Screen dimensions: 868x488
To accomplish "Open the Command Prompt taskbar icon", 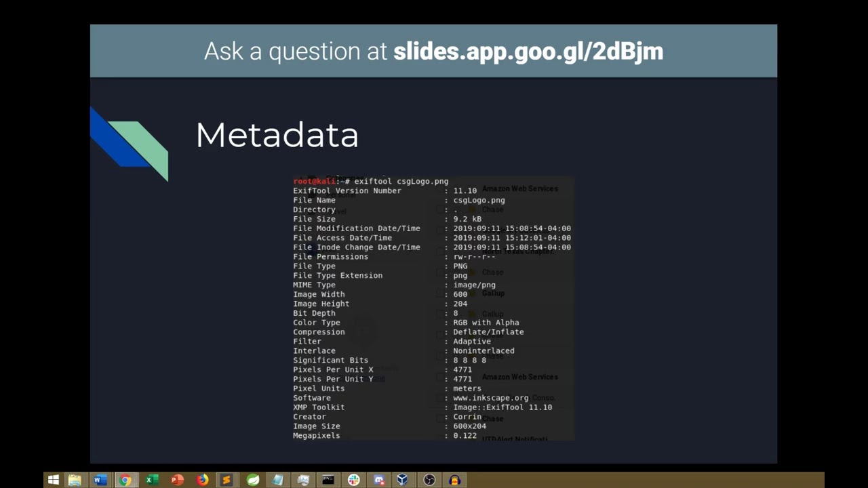I will [328, 480].
